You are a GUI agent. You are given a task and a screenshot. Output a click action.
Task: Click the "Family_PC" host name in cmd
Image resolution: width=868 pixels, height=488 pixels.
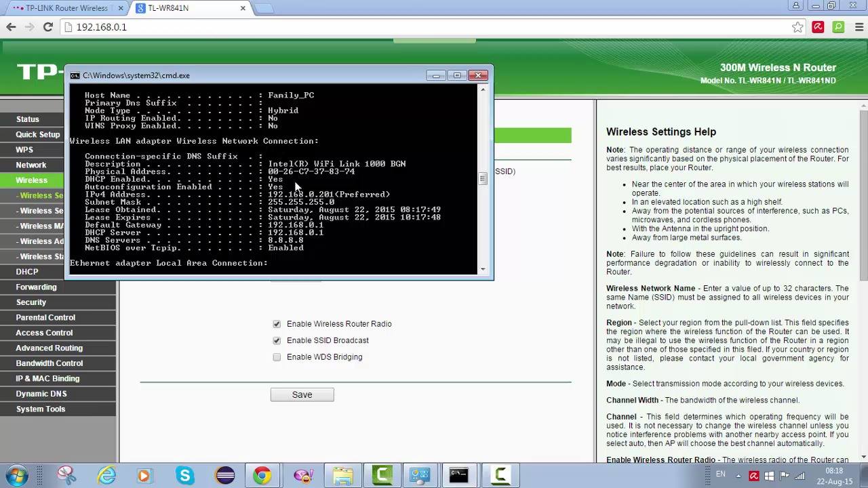click(x=291, y=96)
